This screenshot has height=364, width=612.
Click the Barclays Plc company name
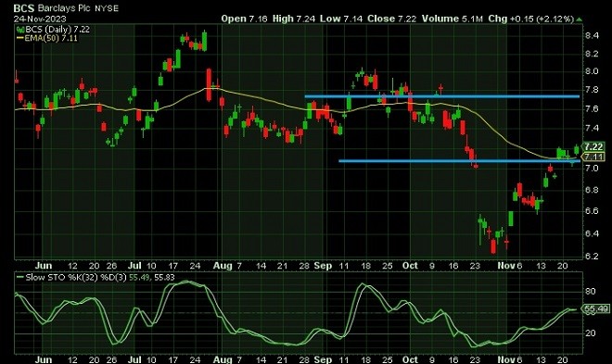(x=64, y=8)
